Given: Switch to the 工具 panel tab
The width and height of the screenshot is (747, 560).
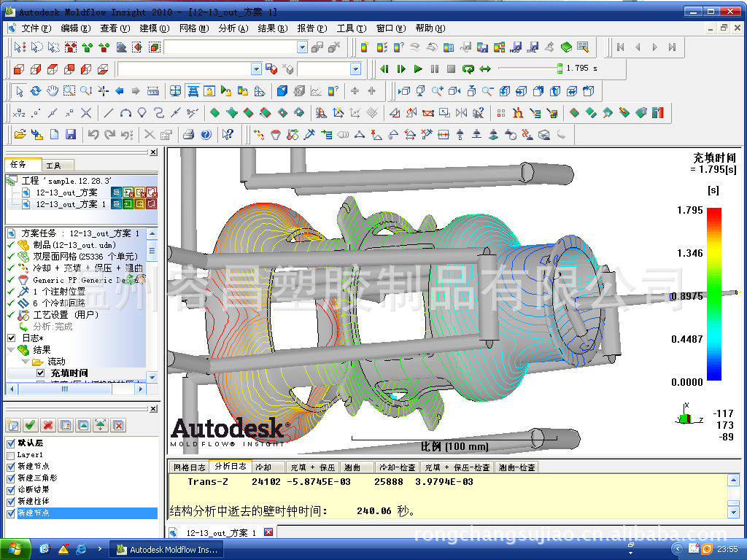Looking at the screenshot, I should [58, 166].
